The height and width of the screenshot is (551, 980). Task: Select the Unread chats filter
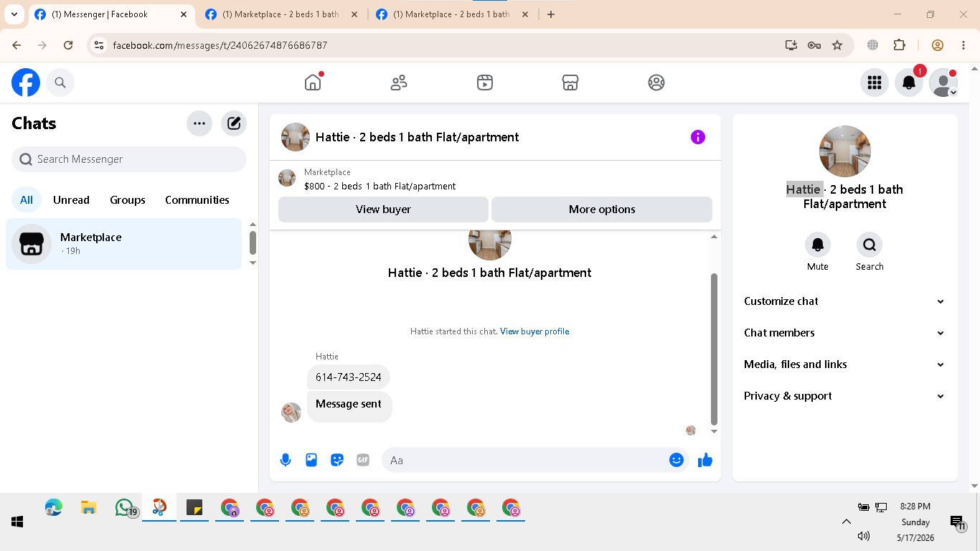tap(71, 200)
